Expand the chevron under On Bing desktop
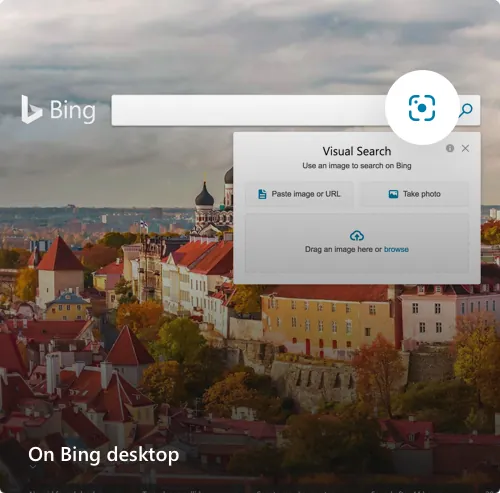 [33, 467]
